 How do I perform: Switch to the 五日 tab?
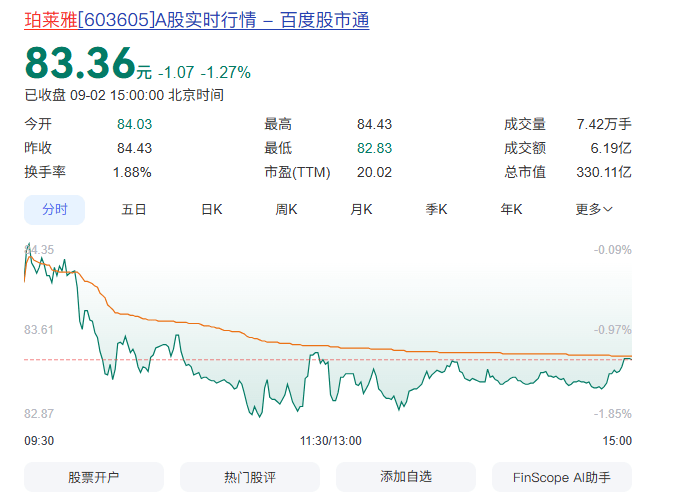tap(134, 209)
